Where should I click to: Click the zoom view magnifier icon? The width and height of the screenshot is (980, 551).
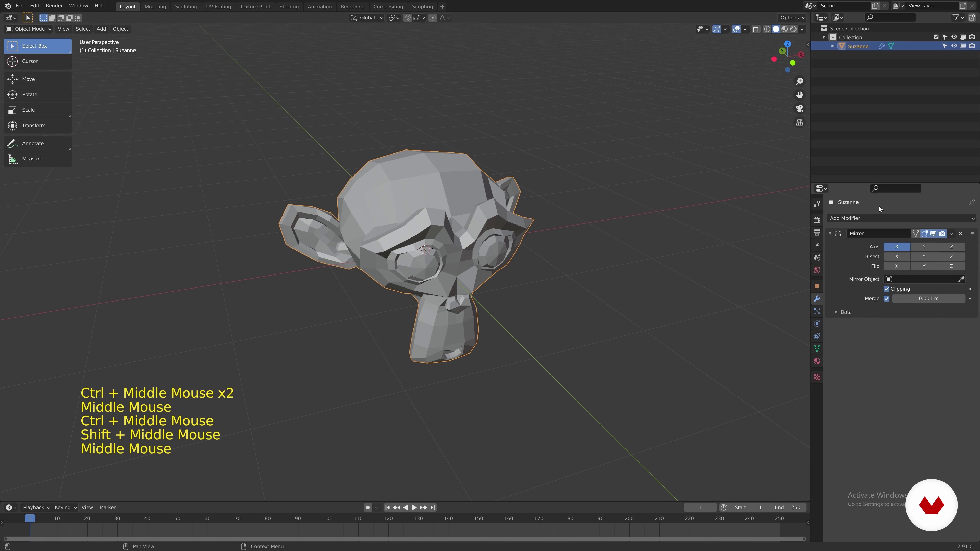pyautogui.click(x=799, y=81)
